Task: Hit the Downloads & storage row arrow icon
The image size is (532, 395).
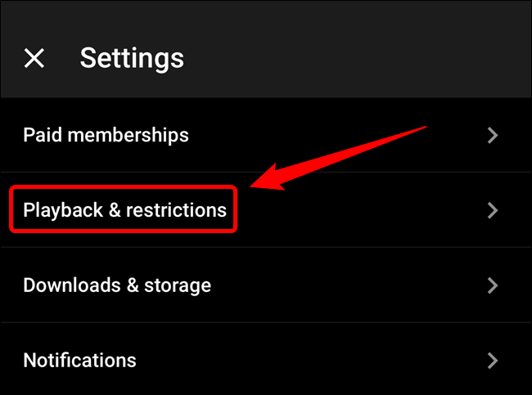Action: click(492, 285)
